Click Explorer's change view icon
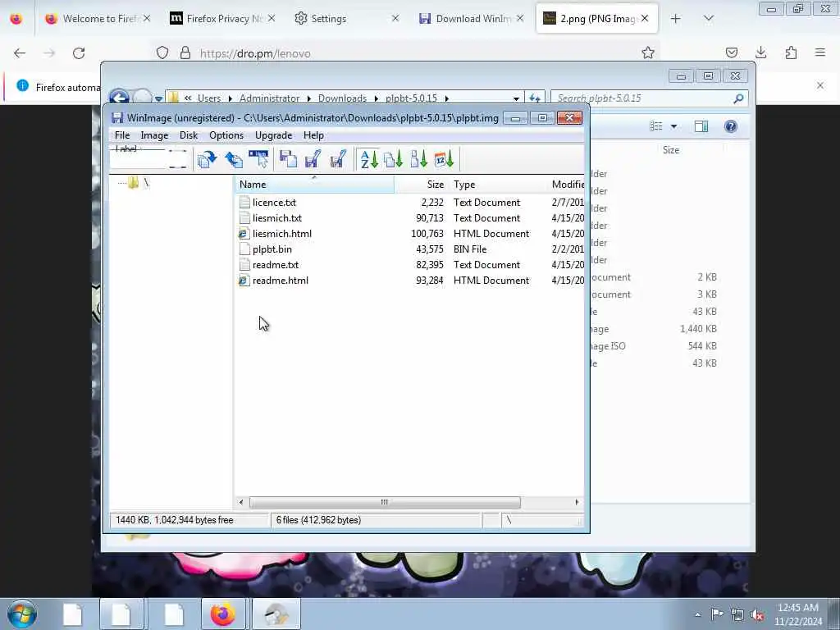The image size is (840, 630). 655,126
